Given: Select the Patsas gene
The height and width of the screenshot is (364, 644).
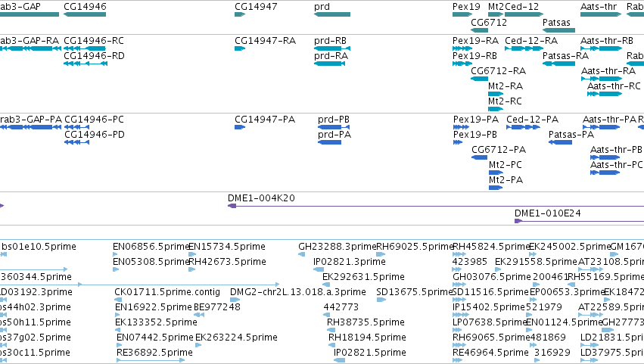Looking at the screenshot, I should (558, 30).
